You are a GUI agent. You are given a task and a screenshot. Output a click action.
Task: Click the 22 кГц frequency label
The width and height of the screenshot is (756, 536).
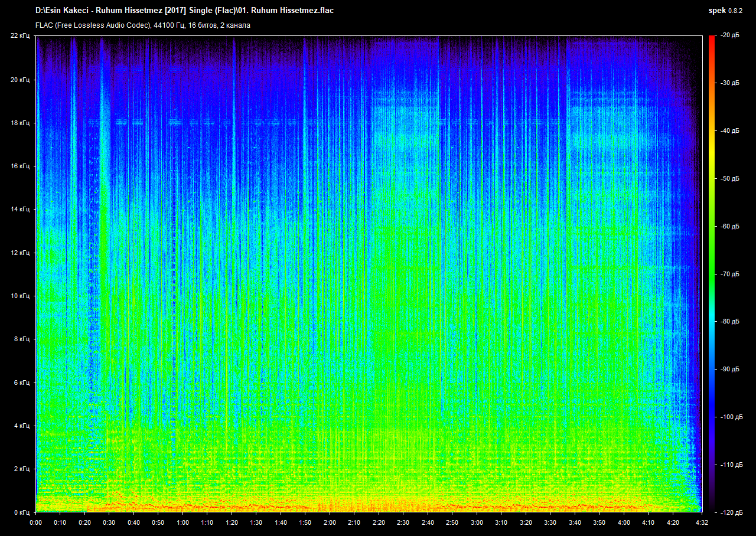pos(20,36)
